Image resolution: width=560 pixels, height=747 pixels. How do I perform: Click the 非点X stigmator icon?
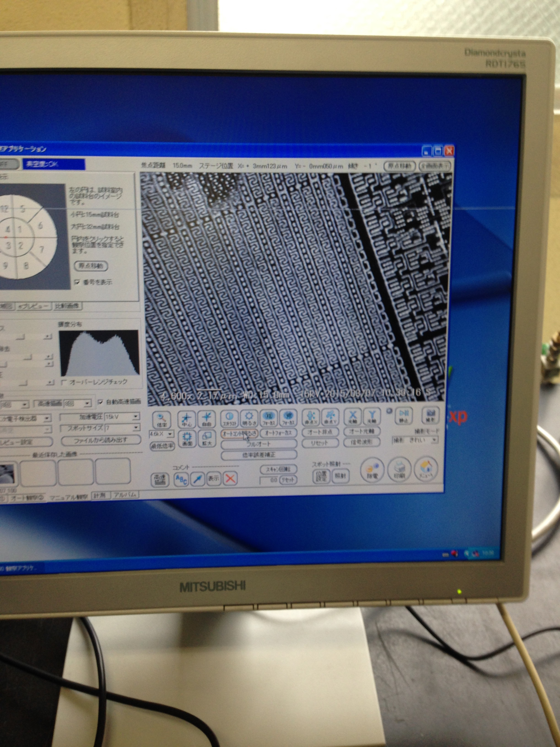311,417
